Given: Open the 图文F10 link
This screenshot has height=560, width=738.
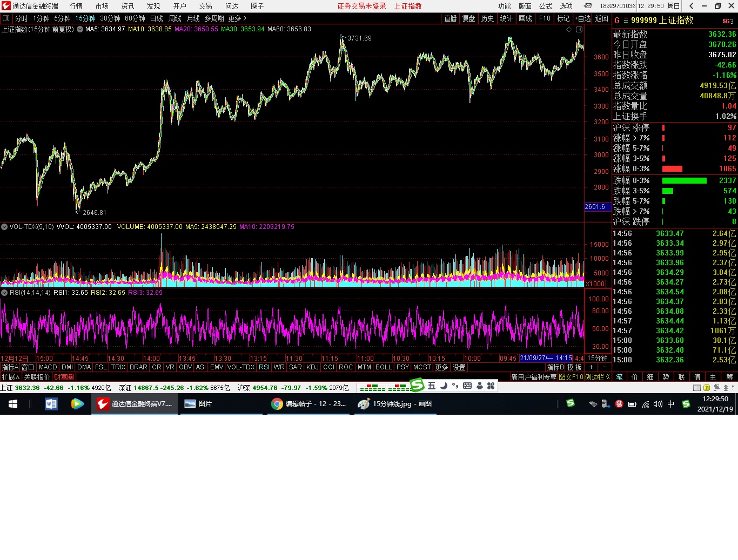Looking at the screenshot, I should pos(571,377).
